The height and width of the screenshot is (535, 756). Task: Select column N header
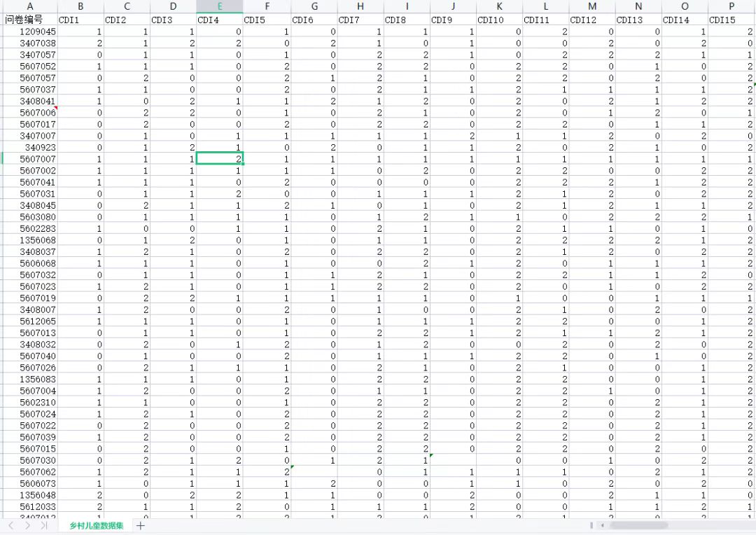(638, 6)
